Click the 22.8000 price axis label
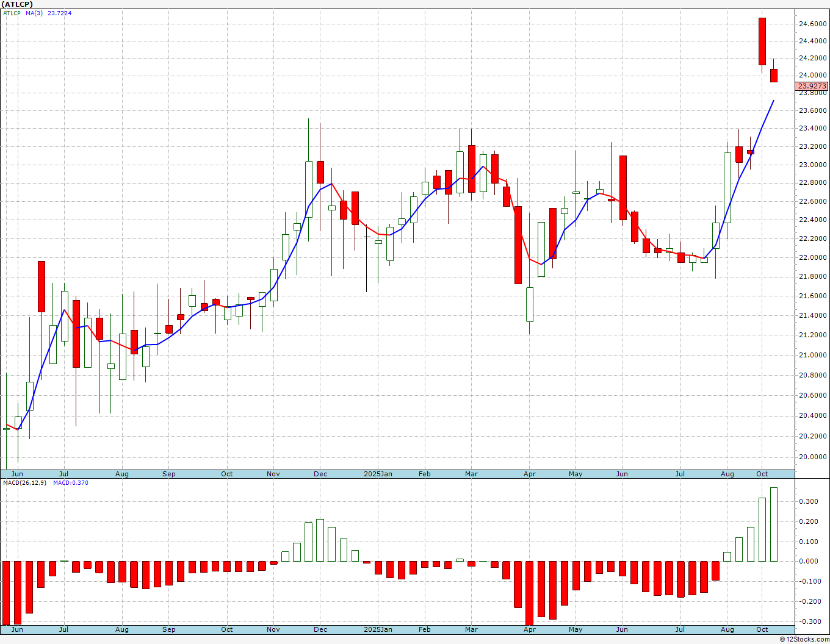This screenshot has height=644, width=830. [x=812, y=182]
